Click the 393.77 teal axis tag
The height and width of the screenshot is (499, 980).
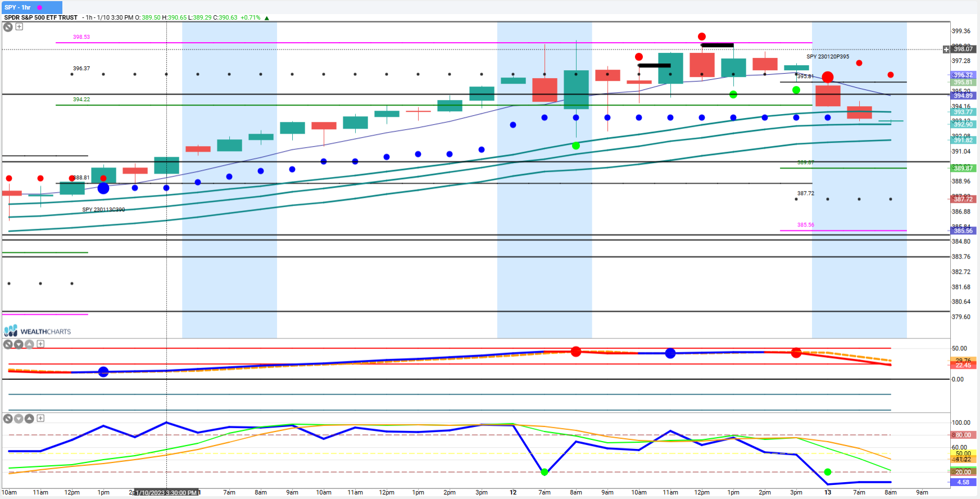[963, 112]
